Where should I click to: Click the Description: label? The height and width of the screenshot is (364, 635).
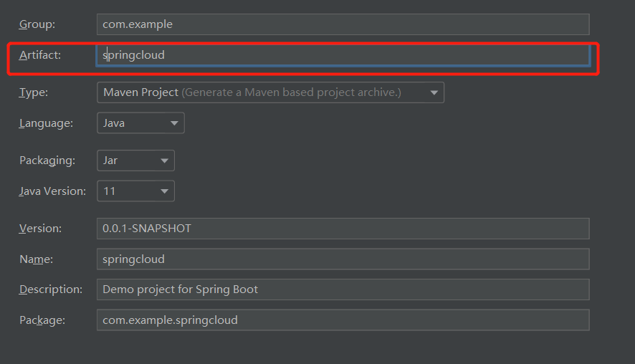51,289
